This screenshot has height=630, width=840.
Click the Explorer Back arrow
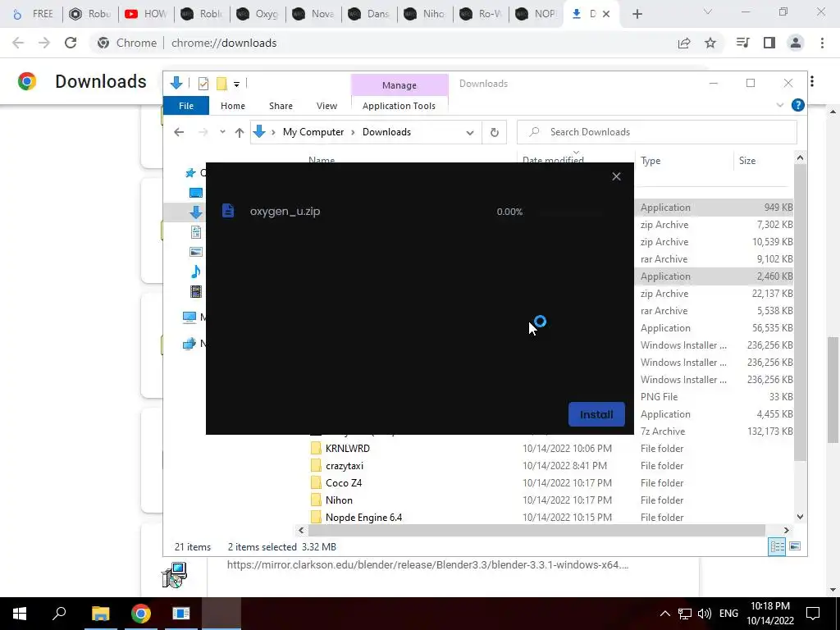coord(179,132)
